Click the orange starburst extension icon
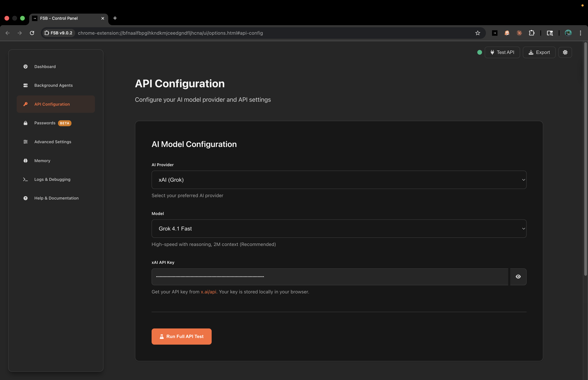This screenshot has height=380, width=588. (x=519, y=33)
